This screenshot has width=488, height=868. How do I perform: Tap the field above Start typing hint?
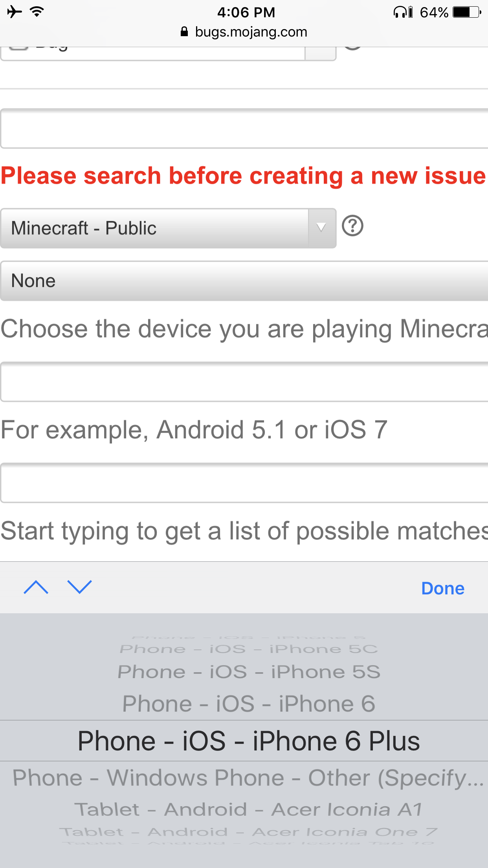pos(244,483)
